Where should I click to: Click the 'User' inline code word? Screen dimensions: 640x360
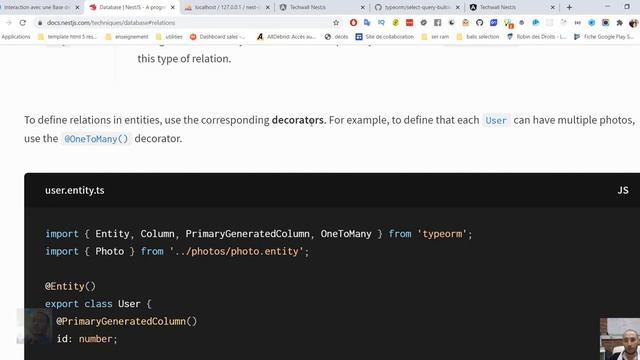click(x=496, y=120)
